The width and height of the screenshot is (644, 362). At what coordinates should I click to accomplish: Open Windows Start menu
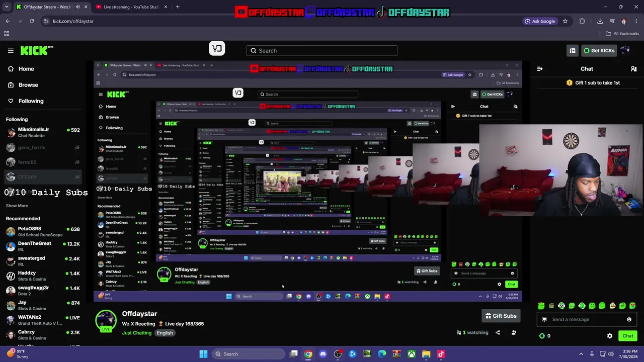[x=203, y=354]
